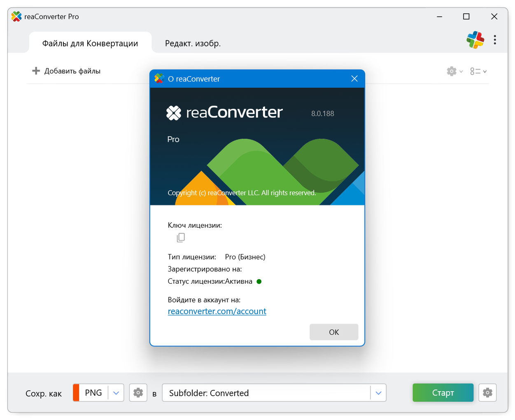Click Зарегистрировано на: label
Image resolution: width=515 pixels, height=420 pixels.
(205, 269)
